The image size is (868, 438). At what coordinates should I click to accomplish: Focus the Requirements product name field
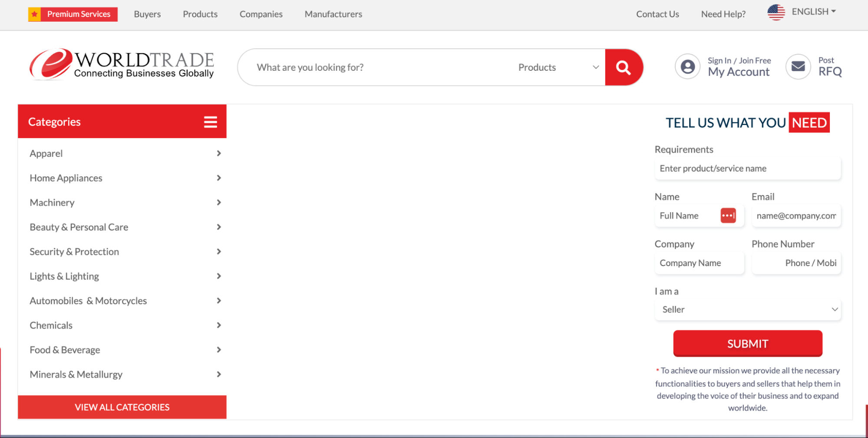[x=747, y=168]
